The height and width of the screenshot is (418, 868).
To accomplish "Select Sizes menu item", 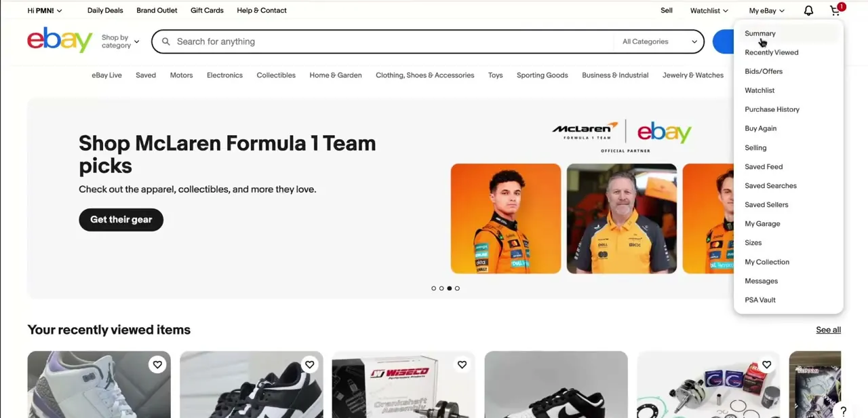I will [x=753, y=242].
